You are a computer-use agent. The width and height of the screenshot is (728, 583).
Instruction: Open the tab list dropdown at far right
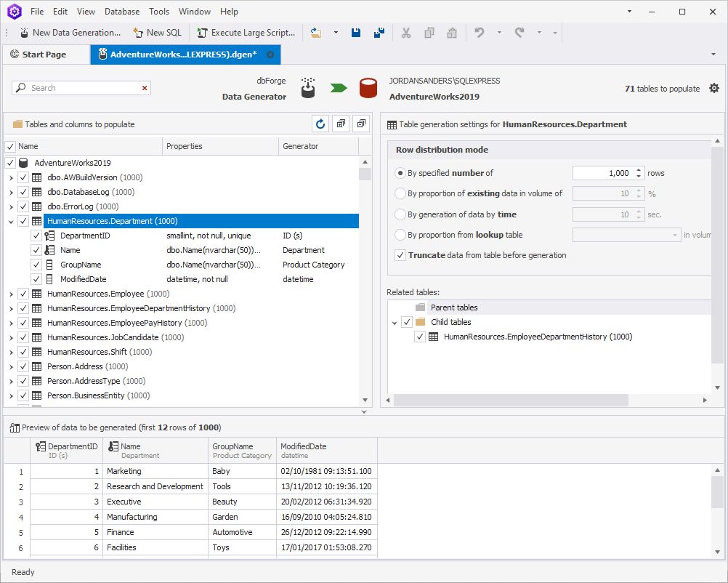click(713, 55)
